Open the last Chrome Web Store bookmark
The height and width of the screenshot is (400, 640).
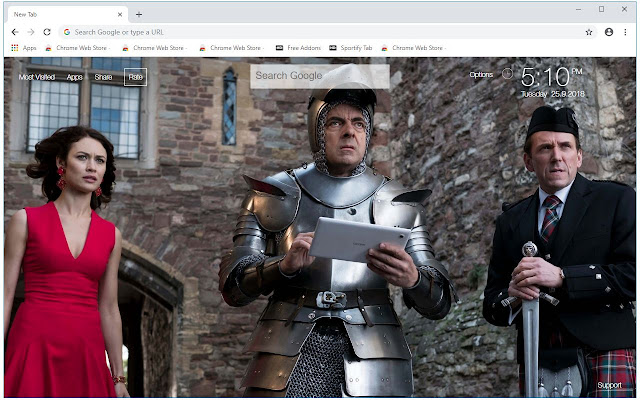click(413, 48)
